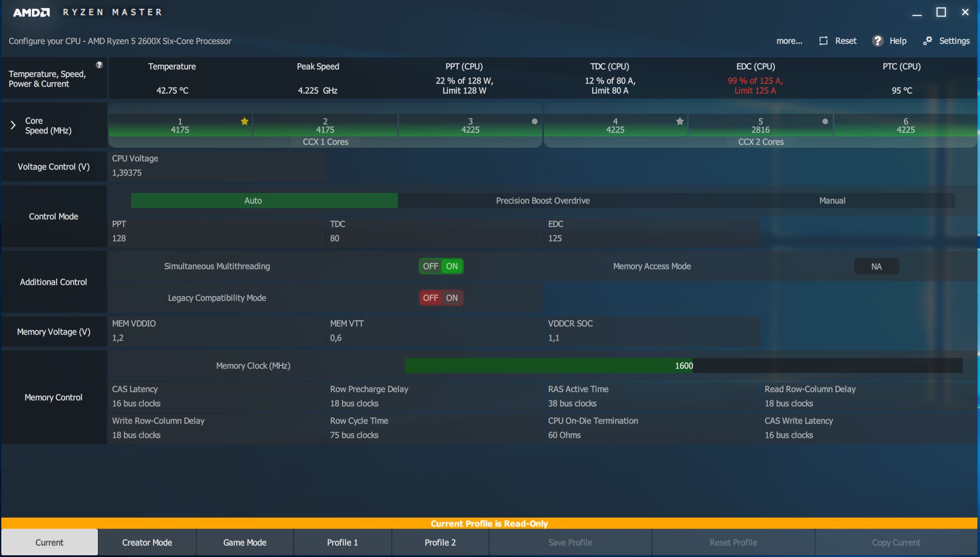
Task: Select the Manual control mode
Action: pos(832,201)
